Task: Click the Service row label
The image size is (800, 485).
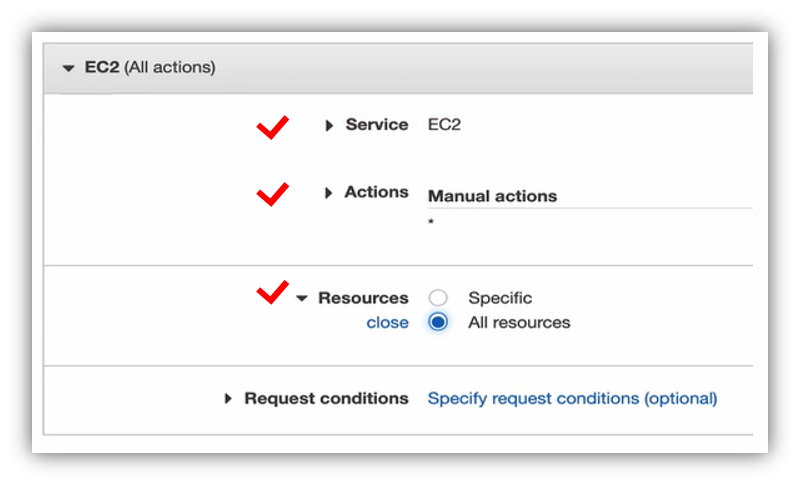Action: [x=377, y=125]
